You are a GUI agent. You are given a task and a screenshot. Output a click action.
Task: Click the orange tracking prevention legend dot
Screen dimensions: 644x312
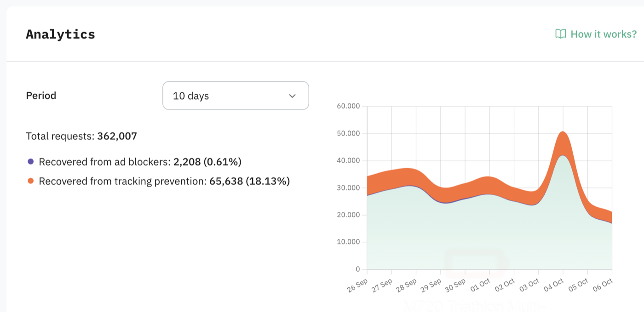point(31,181)
